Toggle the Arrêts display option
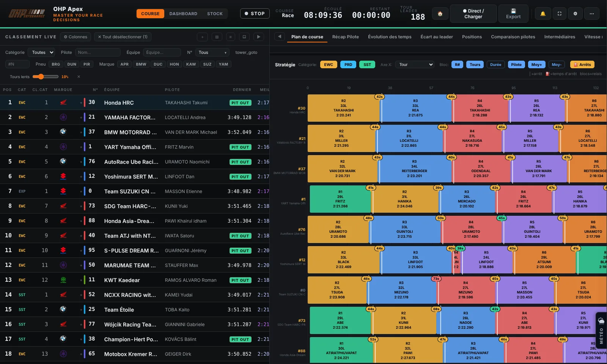 tap(582, 64)
